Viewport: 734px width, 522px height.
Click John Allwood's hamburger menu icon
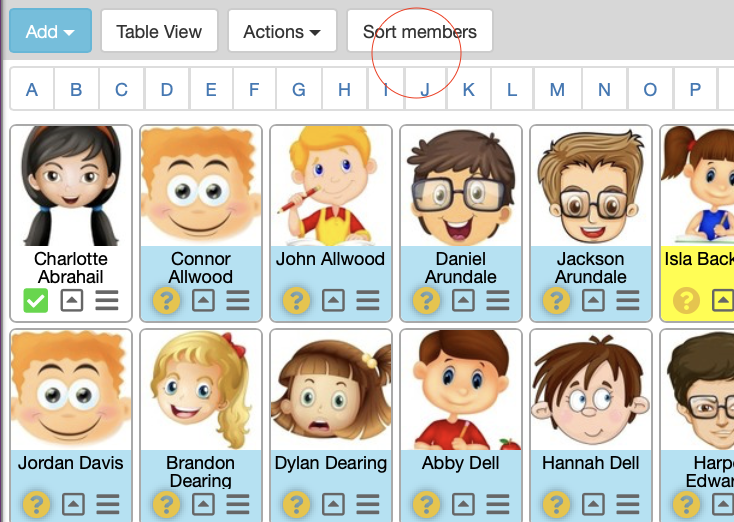(x=368, y=300)
